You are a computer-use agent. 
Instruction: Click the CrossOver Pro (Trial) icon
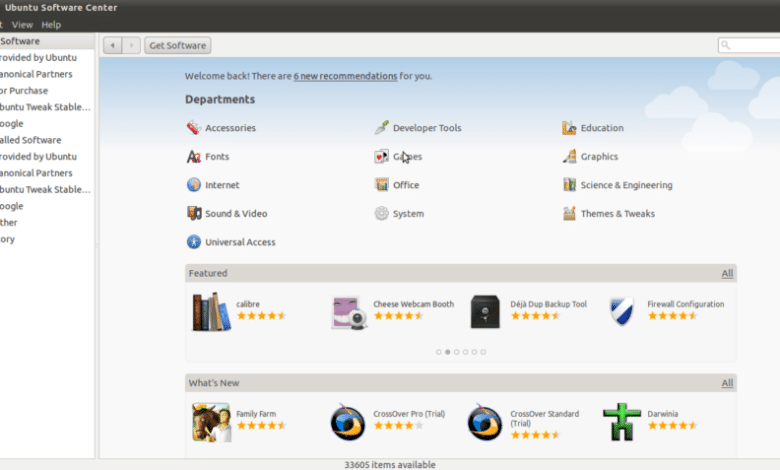coord(348,422)
